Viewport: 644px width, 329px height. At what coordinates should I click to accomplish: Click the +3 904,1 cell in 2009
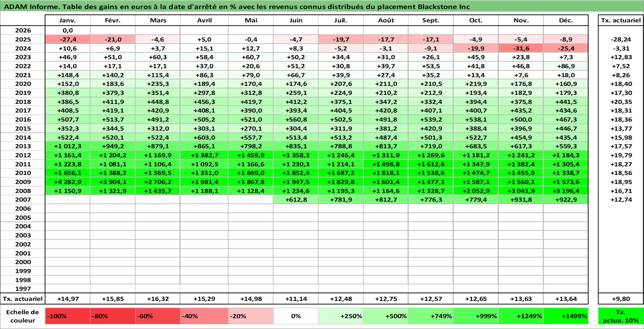coord(113,182)
